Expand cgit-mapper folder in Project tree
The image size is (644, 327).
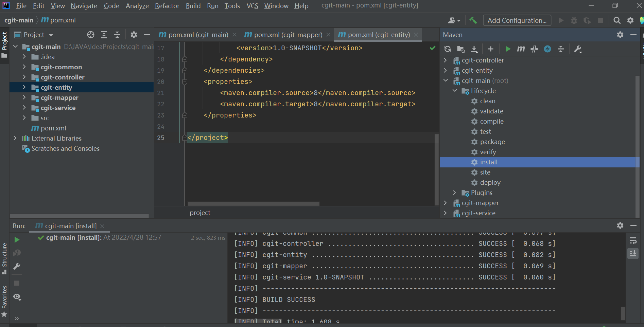(24, 97)
